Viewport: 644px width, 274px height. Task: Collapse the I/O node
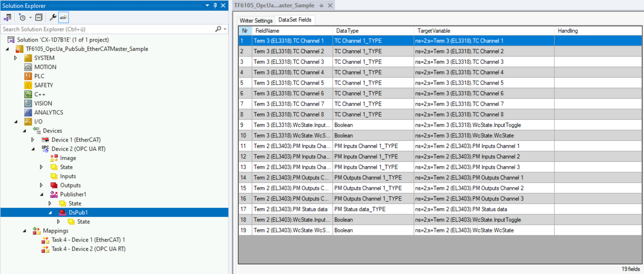click(x=16, y=122)
